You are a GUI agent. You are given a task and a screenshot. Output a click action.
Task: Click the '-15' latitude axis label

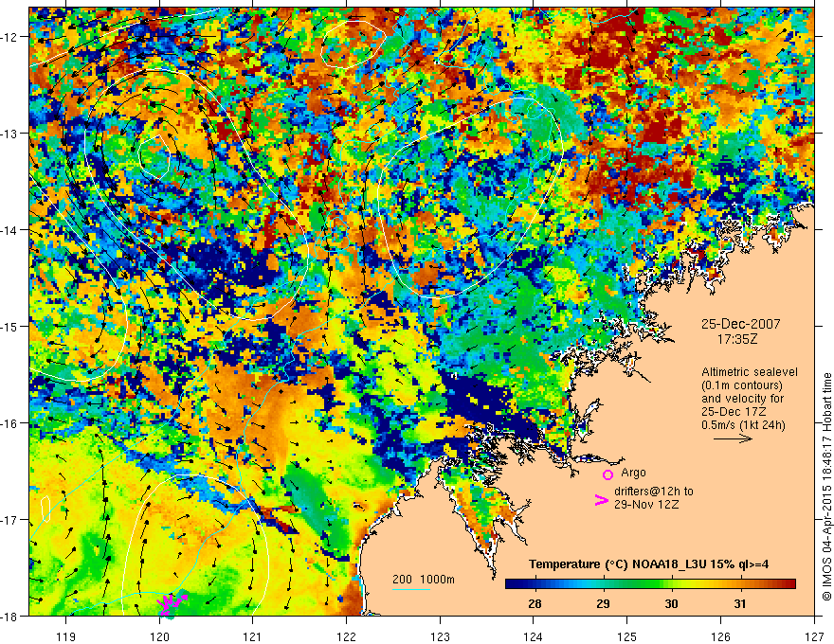click(x=9, y=326)
